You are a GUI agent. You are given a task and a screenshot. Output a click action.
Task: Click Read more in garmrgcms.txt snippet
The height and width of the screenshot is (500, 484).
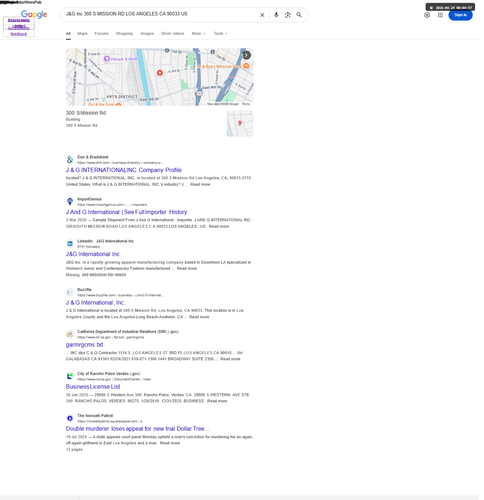(x=230, y=359)
